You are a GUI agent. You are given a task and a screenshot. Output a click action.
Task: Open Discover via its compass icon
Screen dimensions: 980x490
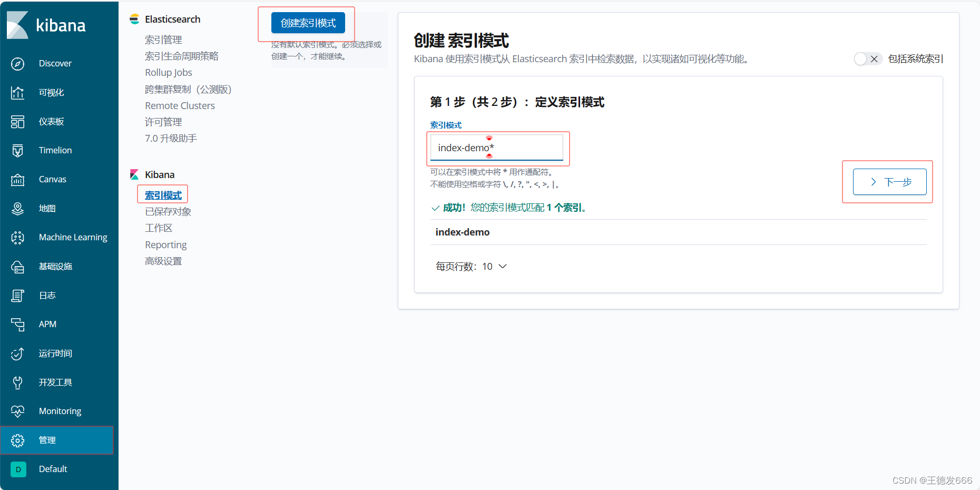[x=18, y=64]
